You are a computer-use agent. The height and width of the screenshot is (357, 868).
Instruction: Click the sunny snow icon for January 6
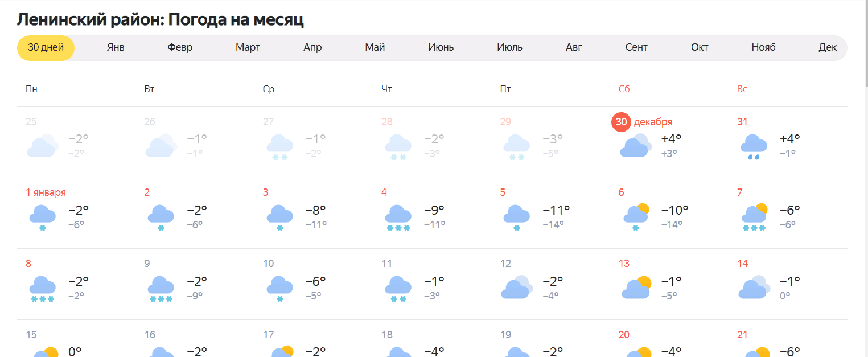636,217
